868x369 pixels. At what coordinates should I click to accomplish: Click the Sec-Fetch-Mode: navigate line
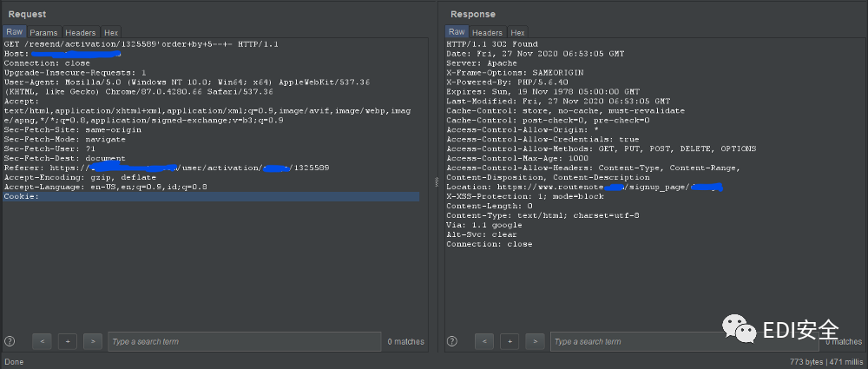point(65,140)
